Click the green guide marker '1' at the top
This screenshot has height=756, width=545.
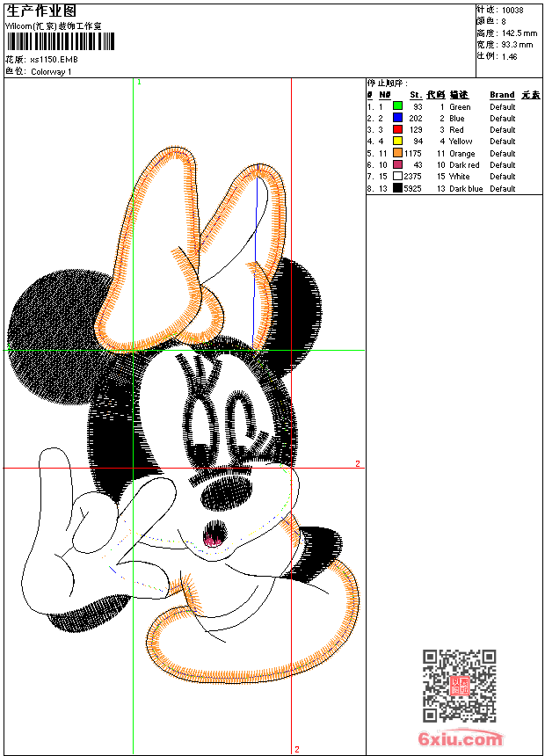[x=140, y=83]
